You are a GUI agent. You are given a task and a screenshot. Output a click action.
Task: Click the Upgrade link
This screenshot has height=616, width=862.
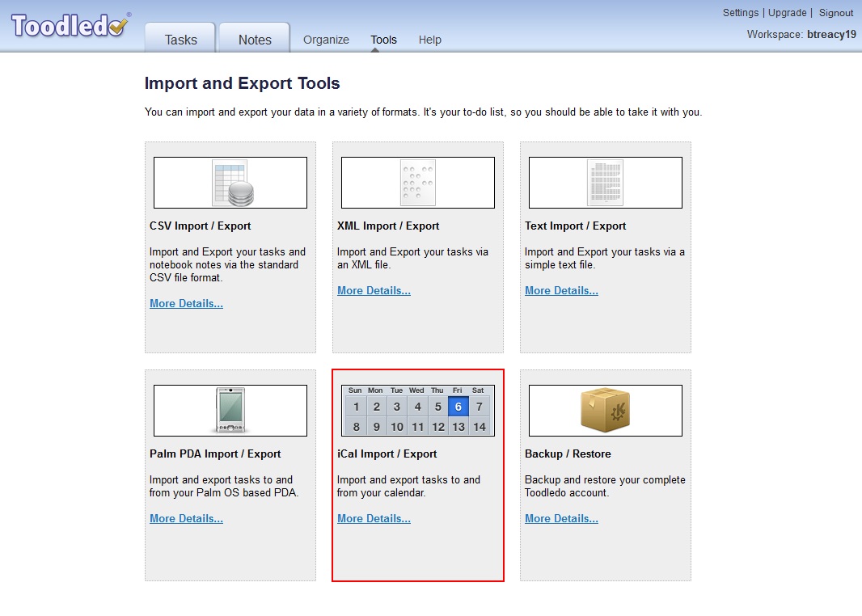[x=788, y=13]
